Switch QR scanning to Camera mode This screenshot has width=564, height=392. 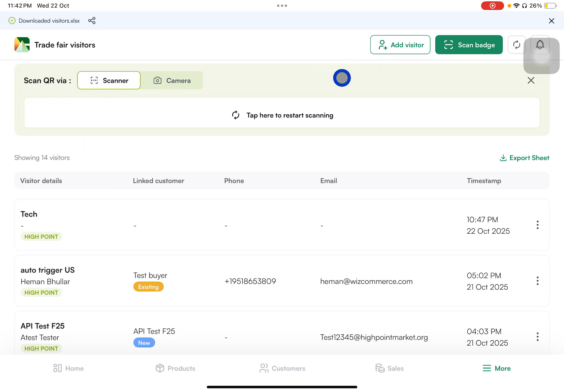pyautogui.click(x=172, y=80)
